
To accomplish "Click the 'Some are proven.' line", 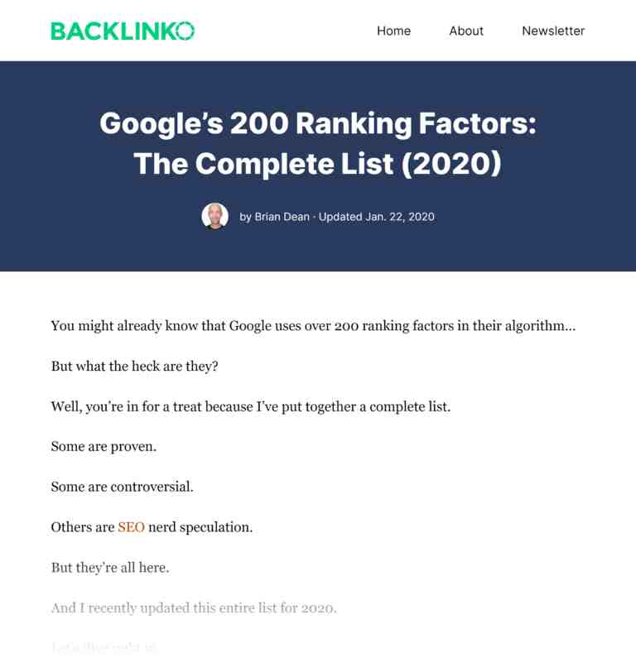I will tap(104, 447).
